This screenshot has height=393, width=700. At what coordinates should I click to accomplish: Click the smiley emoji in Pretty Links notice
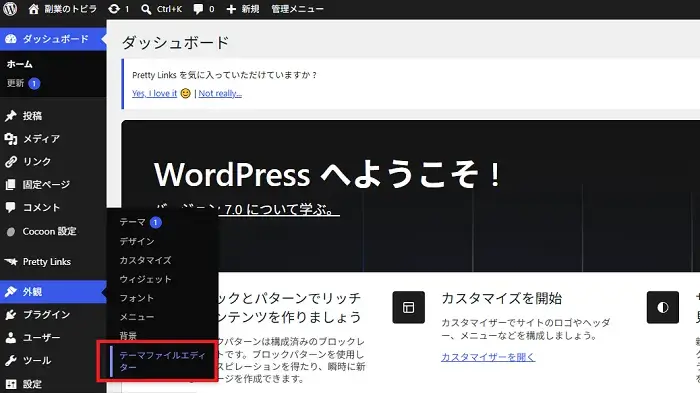point(185,93)
